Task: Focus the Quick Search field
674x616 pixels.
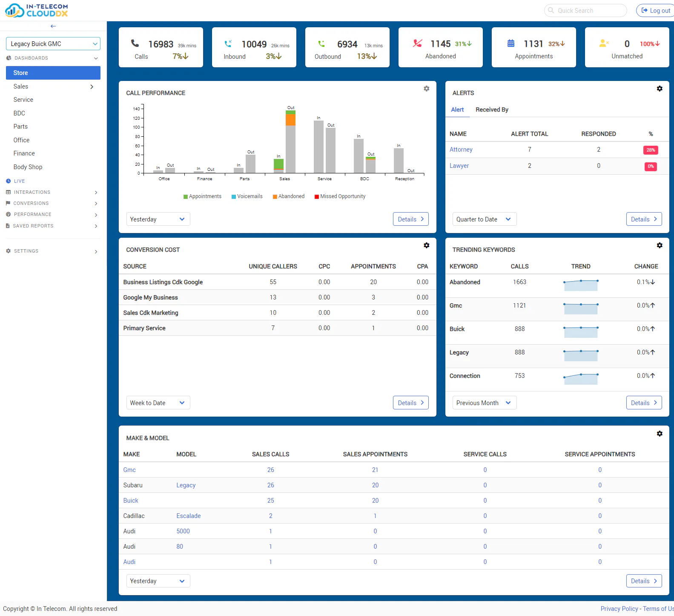Action: (x=585, y=10)
